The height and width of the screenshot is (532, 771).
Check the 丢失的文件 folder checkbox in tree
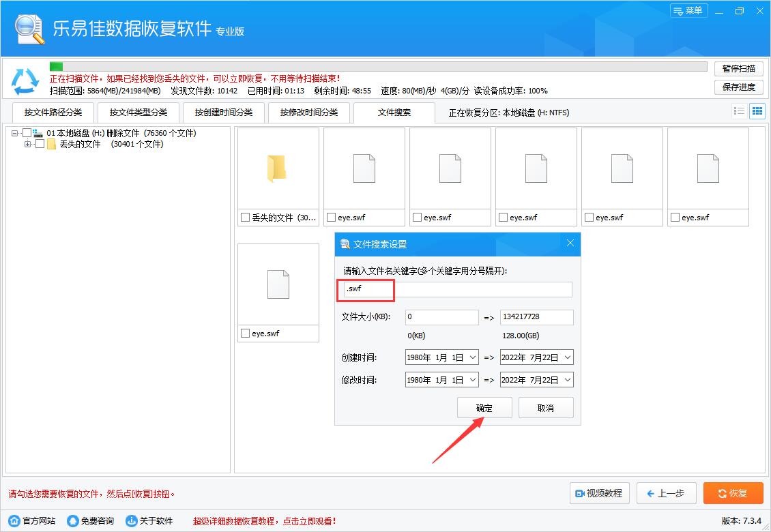(x=38, y=144)
